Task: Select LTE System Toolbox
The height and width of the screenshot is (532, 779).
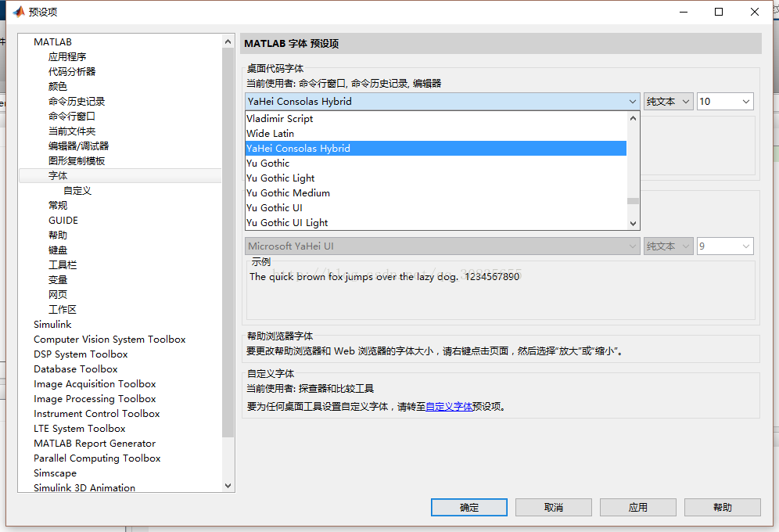Action: (x=80, y=429)
